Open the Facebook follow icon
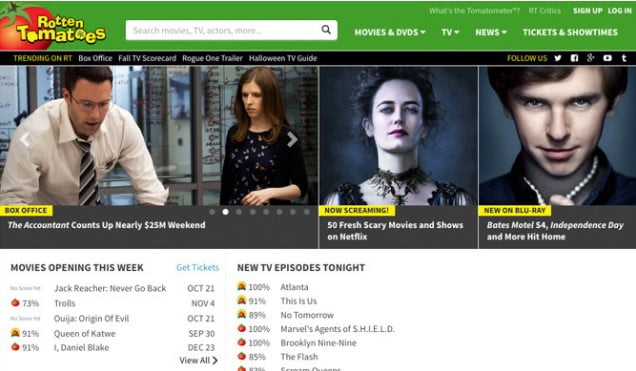This screenshot has width=636, height=371. (574, 58)
